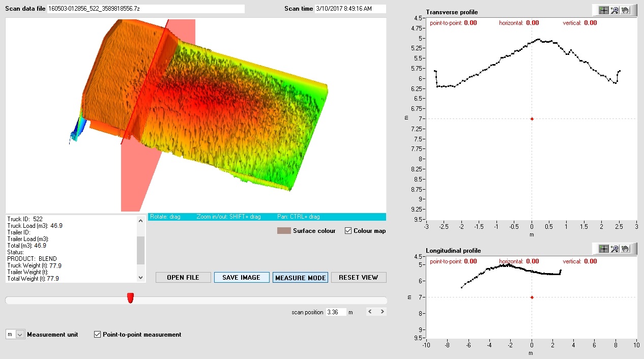Viewport: 644px width, 359px height.
Task: Click the red scan position slider handle
Action: click(x=130, y=298)
